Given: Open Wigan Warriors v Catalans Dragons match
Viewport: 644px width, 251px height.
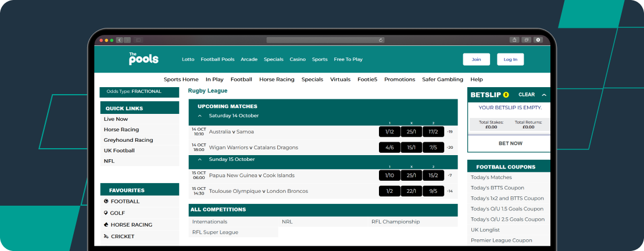Looking at the screenshot, I should 253,148.
